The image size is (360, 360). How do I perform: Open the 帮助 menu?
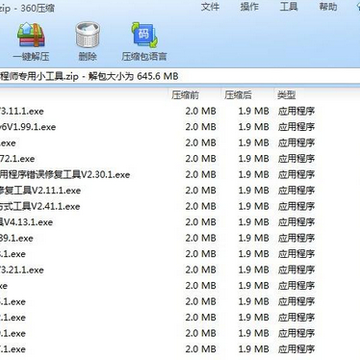328,7
